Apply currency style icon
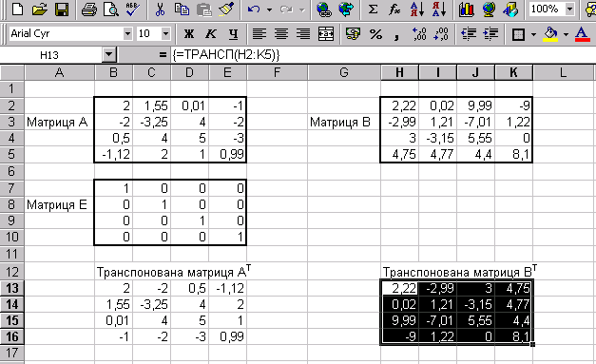Image resolution: width=596 pixels, height=364 pixels. pos(353,34)
